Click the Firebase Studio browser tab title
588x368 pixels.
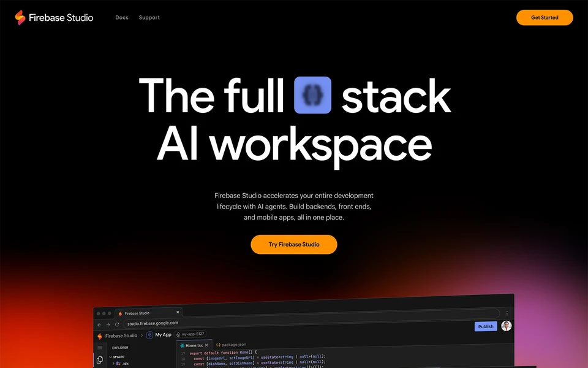137,313
